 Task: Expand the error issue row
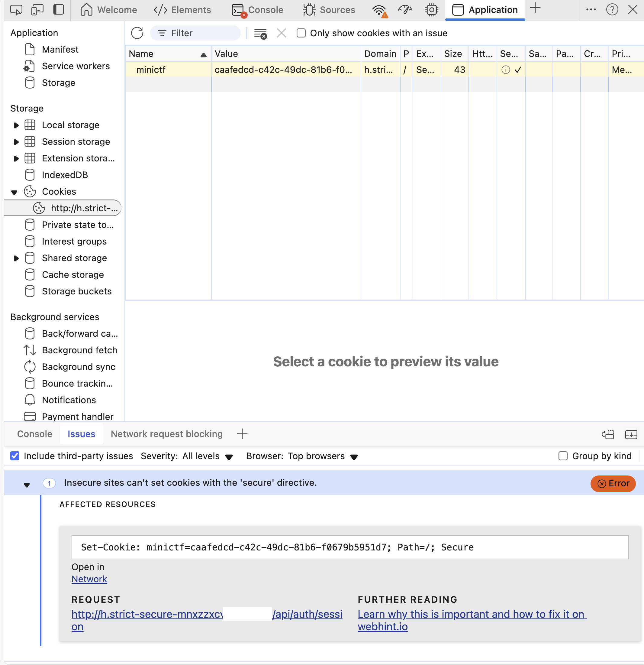[x=26, y=483]
